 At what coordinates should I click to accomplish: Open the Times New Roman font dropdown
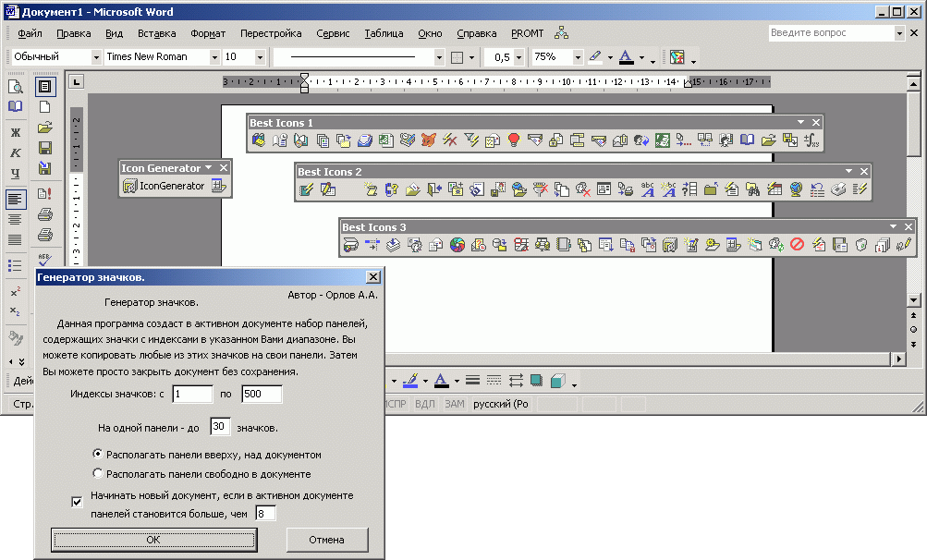tap(212, 57)
